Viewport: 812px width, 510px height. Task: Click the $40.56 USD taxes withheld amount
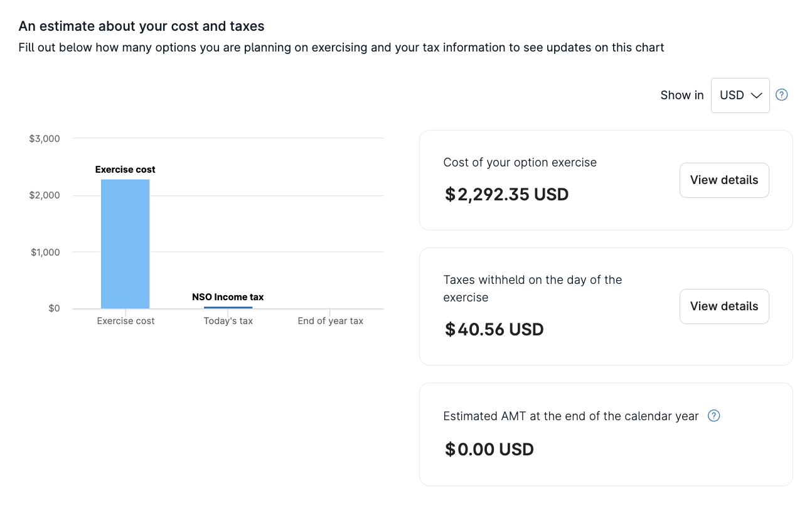[494, 329]
